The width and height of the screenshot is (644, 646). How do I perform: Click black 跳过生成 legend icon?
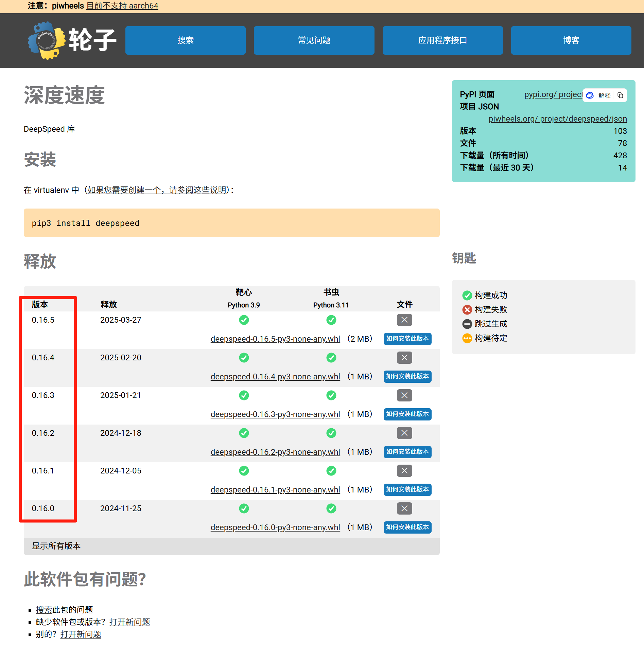467,324
